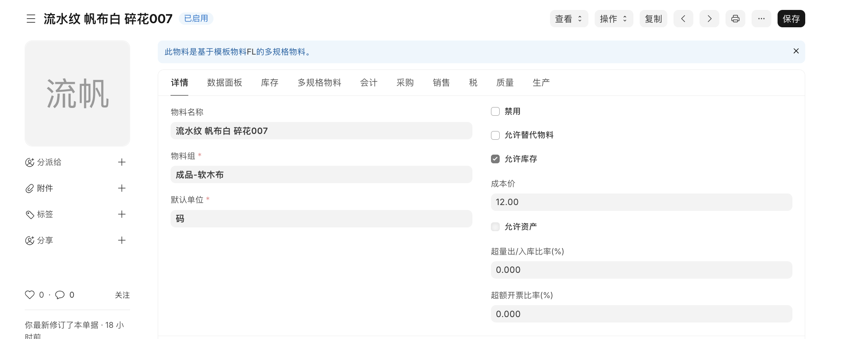This screenshot has width=868, height=339.
Task: Click the 复制 button
Action: click(653, 19)
